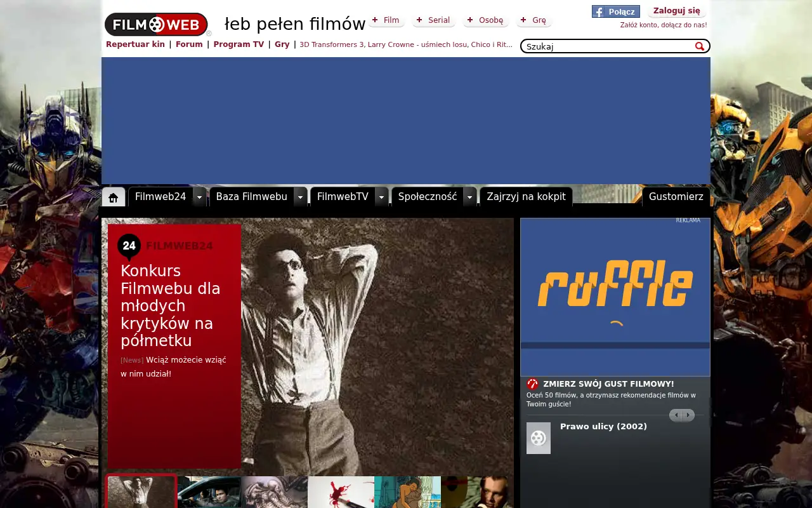Select the alien creature carousel thumbnail
This screenshot has width=812, height=508.
tap(274, 492)
